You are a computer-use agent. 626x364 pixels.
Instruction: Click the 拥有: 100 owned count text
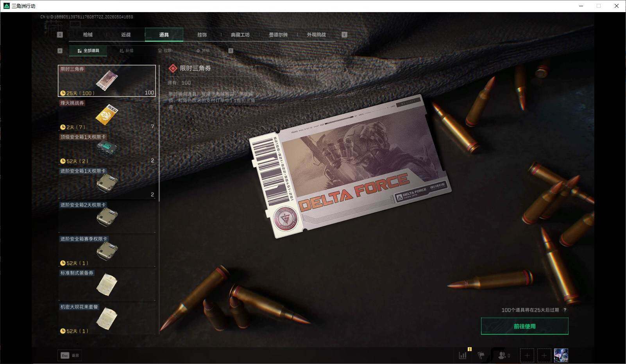coord(179,83)
